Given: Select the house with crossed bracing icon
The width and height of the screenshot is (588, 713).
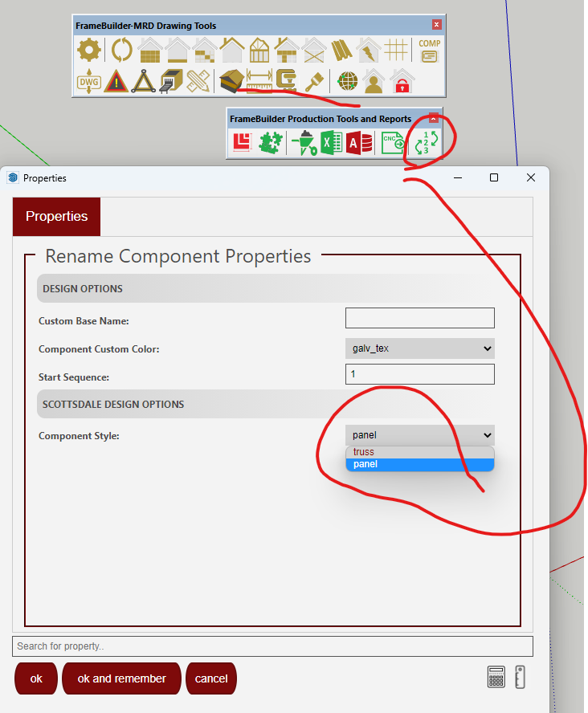Looking at the screenshot, I should tap(314, 50).
